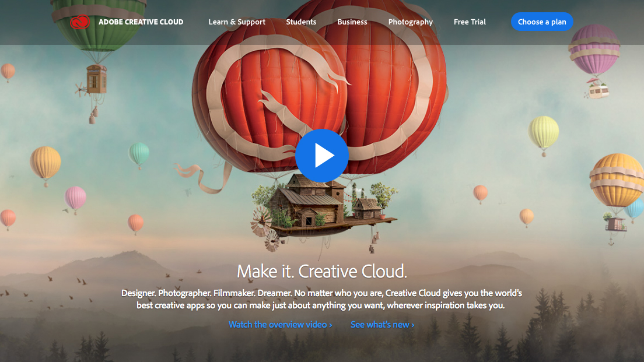Follow the Watch the overview video link
The width and height of the screenshot is (644, 362).
pyautogui.click(x=281, y=325)
